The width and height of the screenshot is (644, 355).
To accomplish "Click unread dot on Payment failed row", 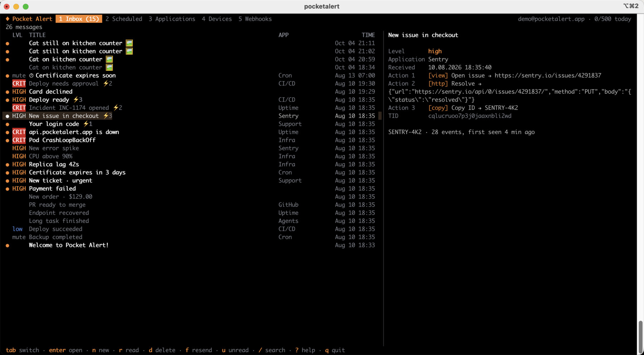I will (8, 189).
